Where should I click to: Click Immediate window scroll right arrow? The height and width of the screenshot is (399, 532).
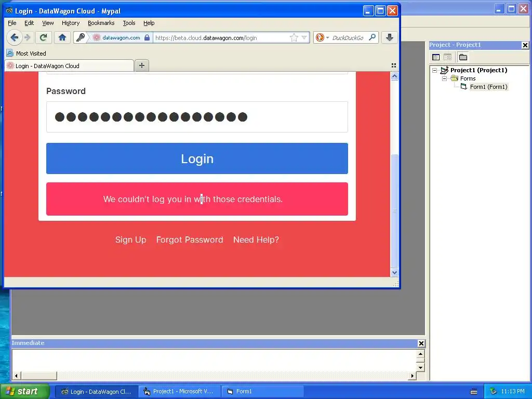412,376
